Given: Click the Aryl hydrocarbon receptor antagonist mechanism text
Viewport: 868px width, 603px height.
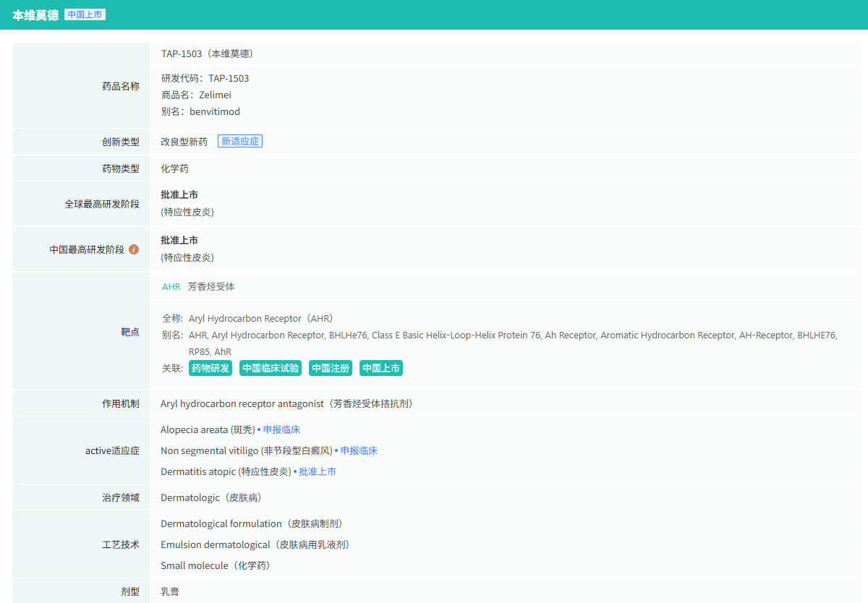Looking at the screenshot, I should (286, 403).
